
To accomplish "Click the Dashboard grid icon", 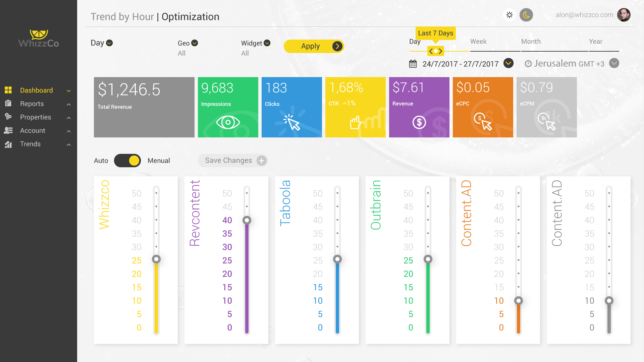I will (x=8, y=90).
